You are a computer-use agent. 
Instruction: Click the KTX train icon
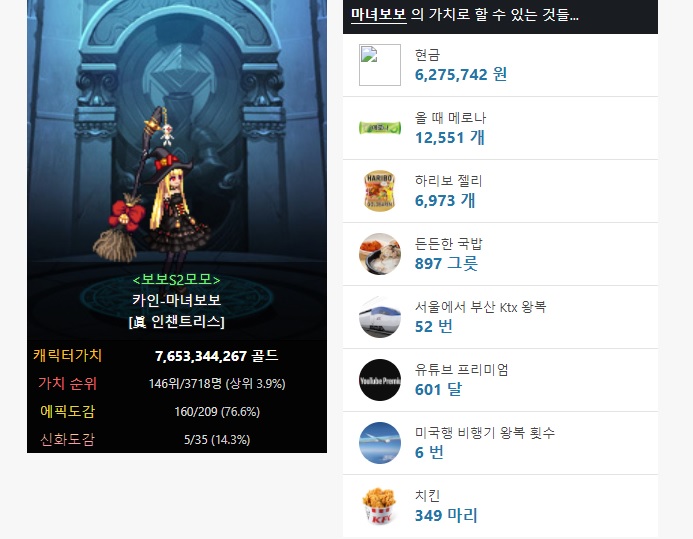[x=380, y=317]
